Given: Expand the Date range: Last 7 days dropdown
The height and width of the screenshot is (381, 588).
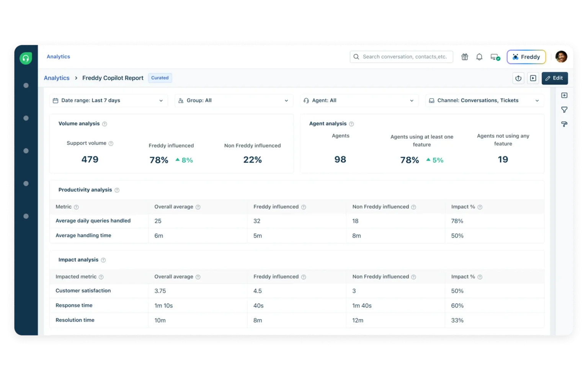Looking at the screenshot, I should (x=108, y=100).
